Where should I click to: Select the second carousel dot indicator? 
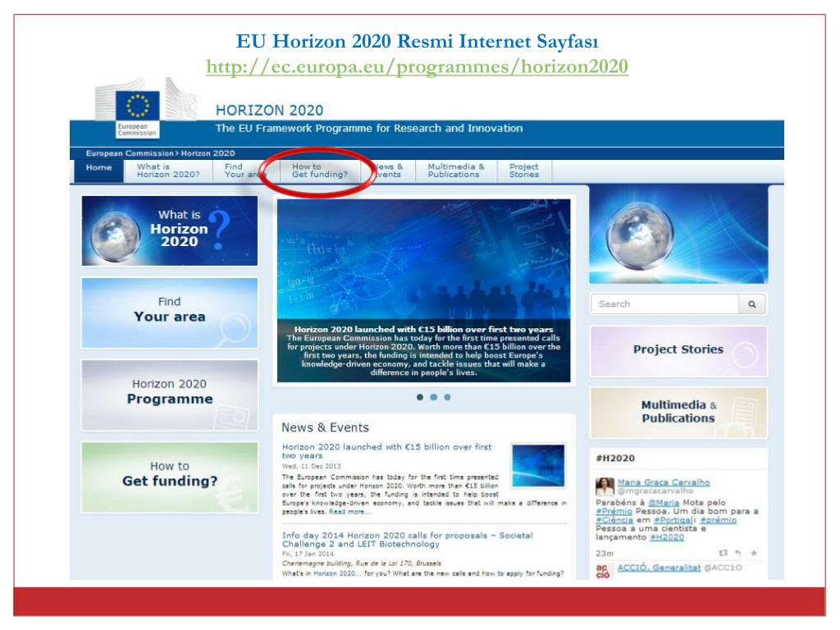click(x=433, y=397)
